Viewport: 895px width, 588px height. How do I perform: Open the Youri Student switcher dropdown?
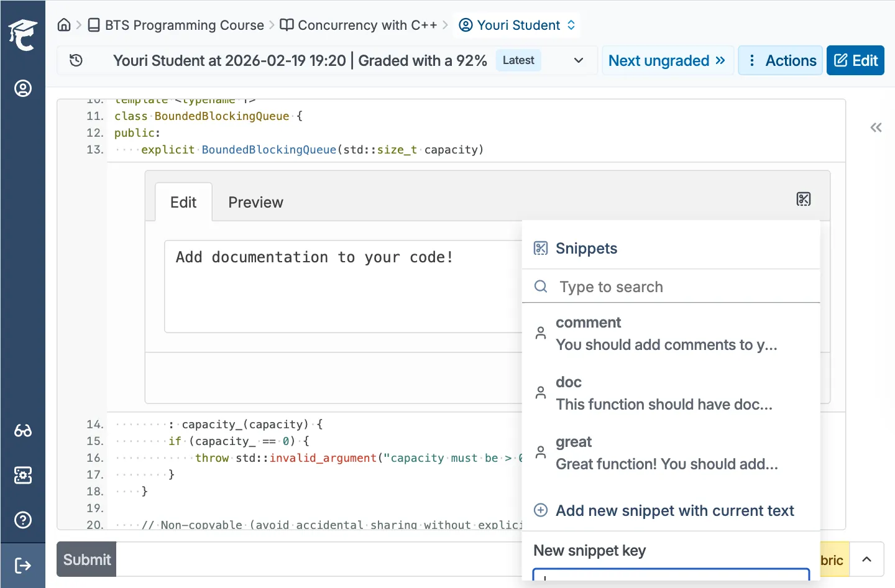pos(516,25)
